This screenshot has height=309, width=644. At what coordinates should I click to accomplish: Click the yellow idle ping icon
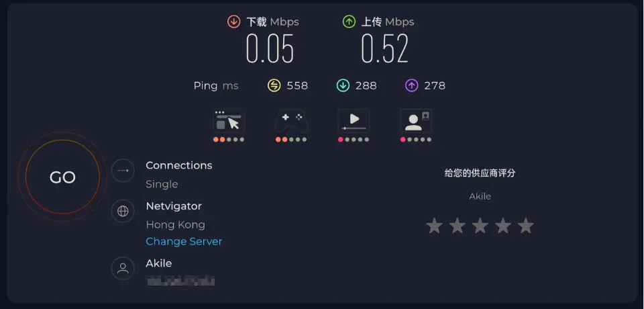(x=274, y=85)
